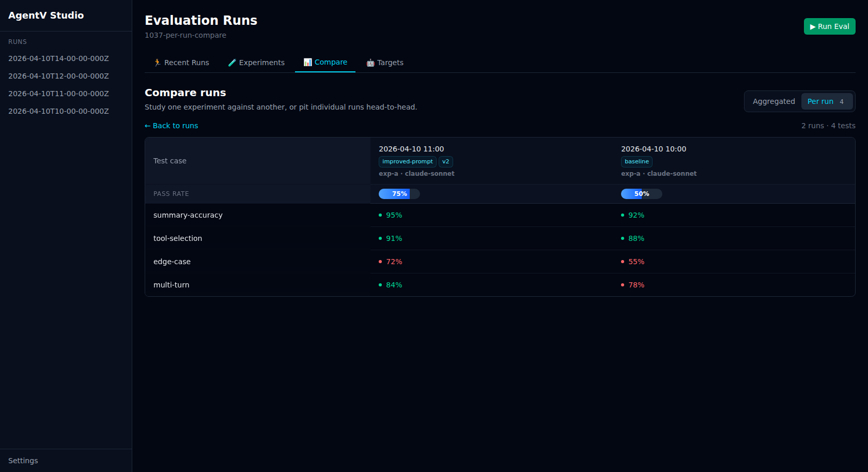Viewport: 868px width, 472px height.
Task: Click the target icon next to Targets
Action: [370, 62]
